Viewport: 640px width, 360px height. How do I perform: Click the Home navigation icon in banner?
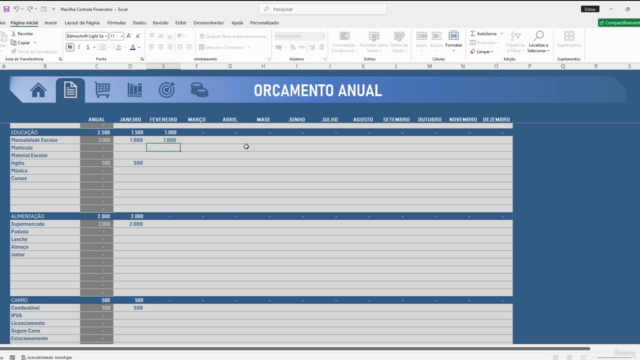(x=38, y=90)
